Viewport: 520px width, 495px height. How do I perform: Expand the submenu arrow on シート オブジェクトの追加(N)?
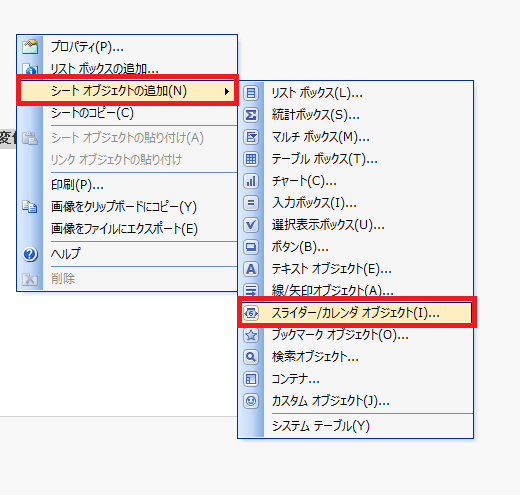click(227, 91)
